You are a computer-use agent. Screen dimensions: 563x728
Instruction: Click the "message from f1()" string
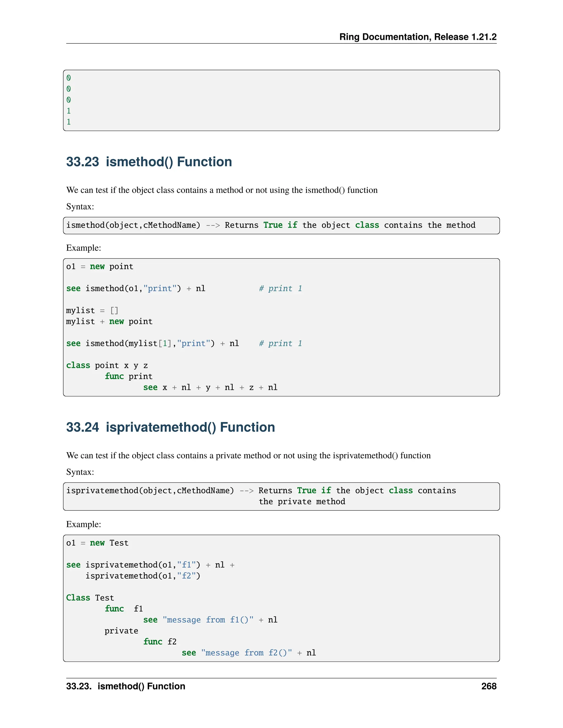(x=208, y=620)
